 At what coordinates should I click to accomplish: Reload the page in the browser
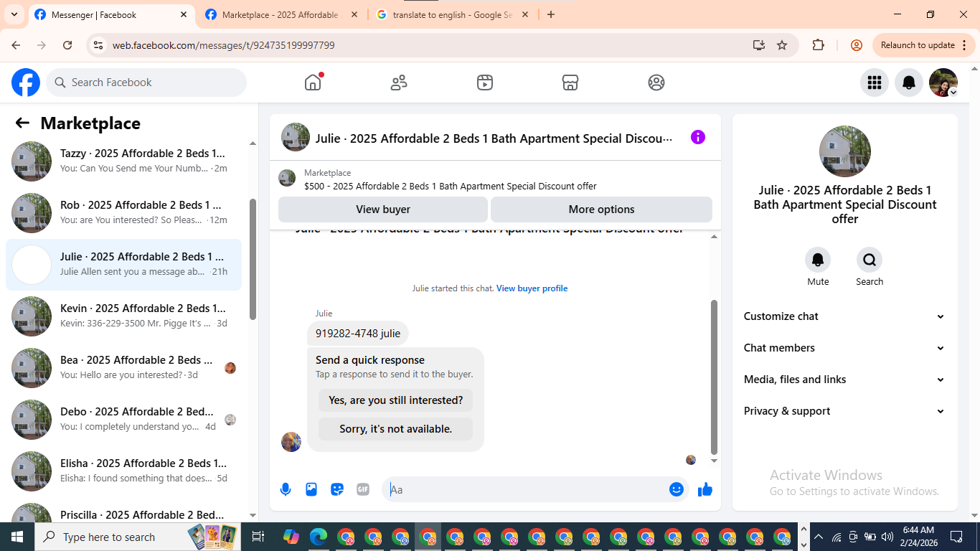tap(67, 45)
